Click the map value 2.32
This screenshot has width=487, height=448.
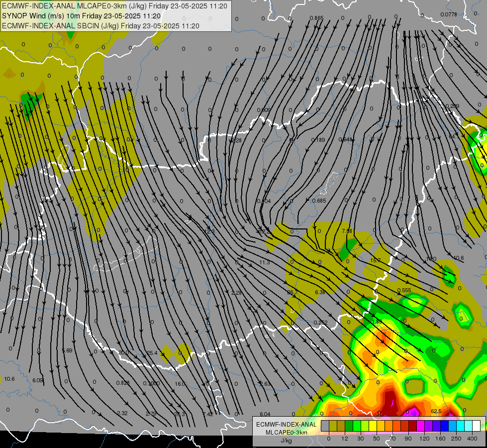(x=122, y=413)
